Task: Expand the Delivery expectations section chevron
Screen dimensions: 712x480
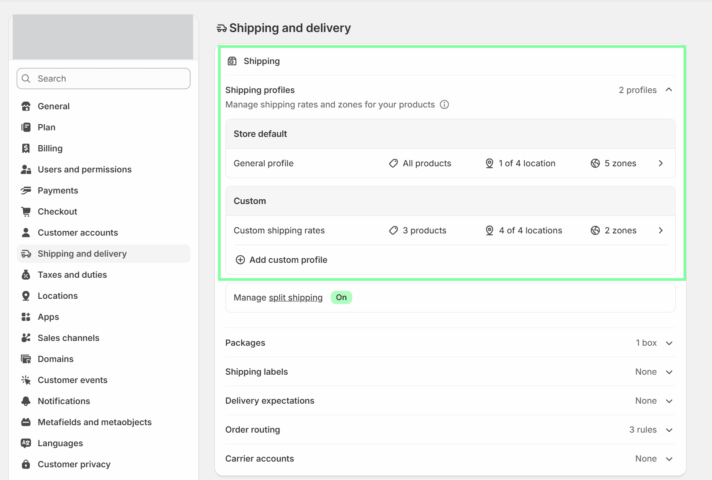Action: click(669, 401)
